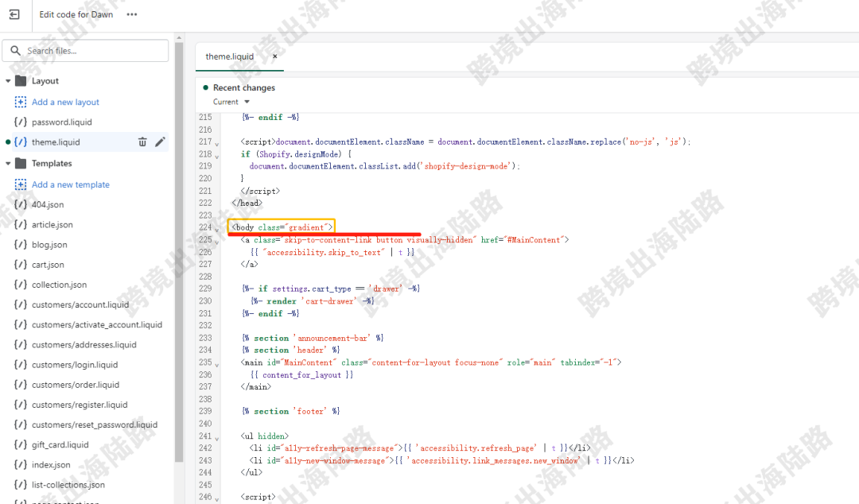Click Add a new layout link

click(65, 102)
